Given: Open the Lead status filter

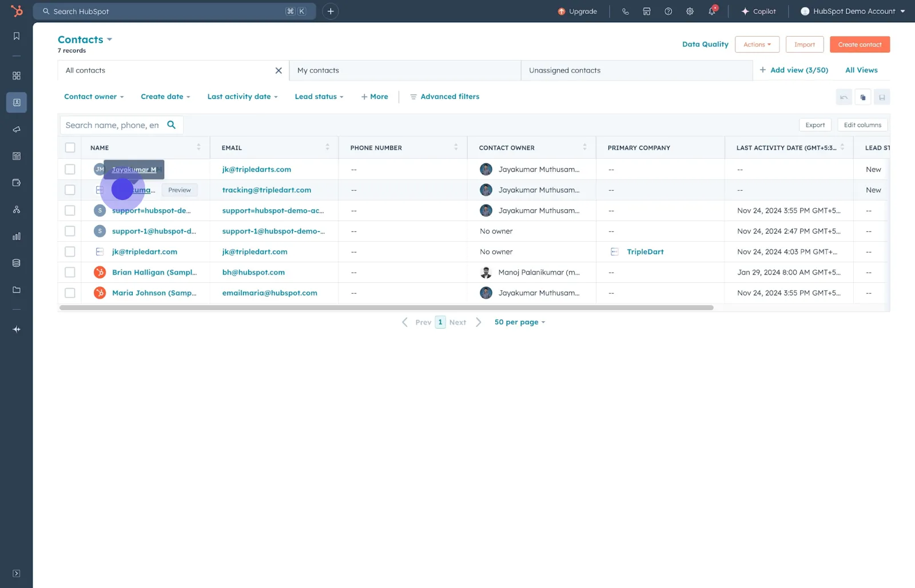Looking at the screenshot, I should click(x=319, y=97).
